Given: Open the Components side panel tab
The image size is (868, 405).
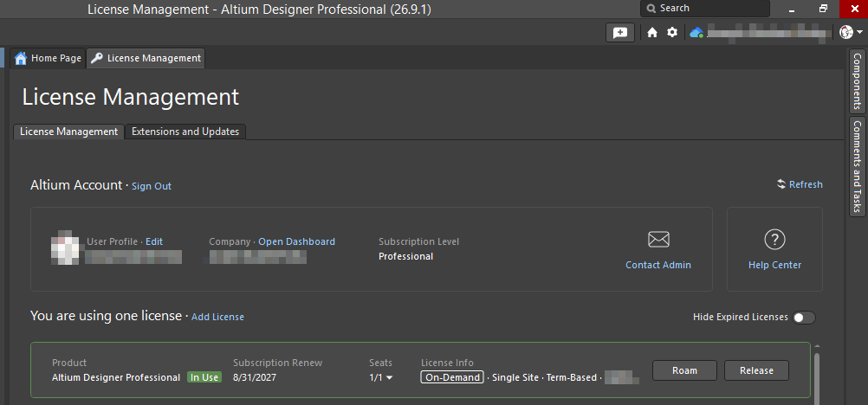Looking at the screenshot, I should (x=857, y=81).
